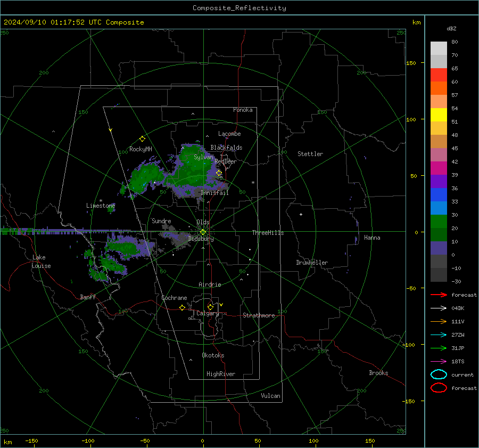Click the green 31JP arrow legend icon

coord(439,348)
